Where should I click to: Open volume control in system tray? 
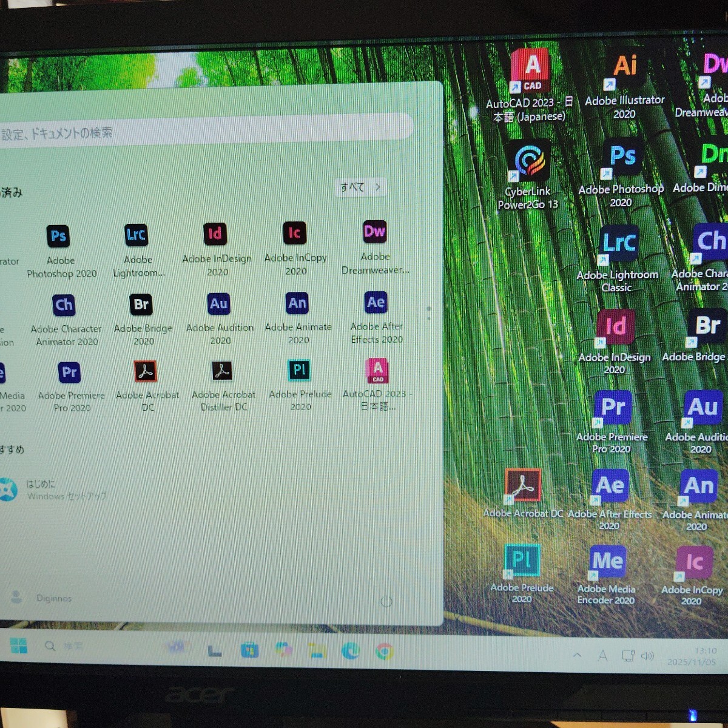coord(647,656)
